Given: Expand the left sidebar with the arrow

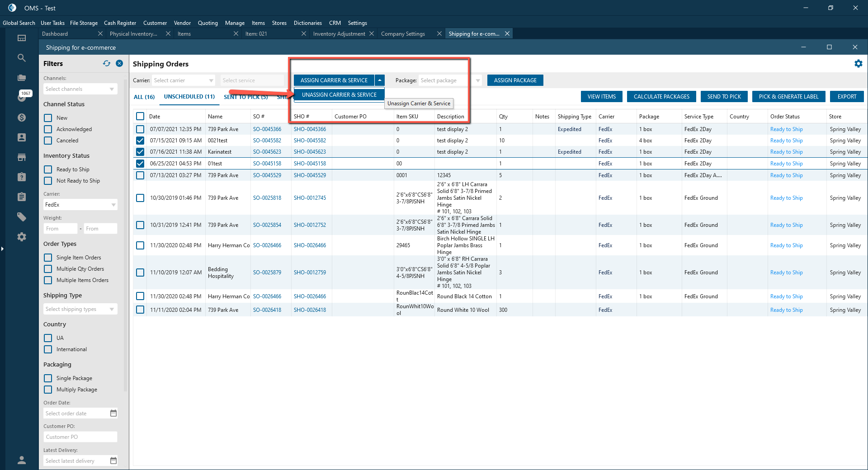Looking at the screenshot, I should click(2, 249).
